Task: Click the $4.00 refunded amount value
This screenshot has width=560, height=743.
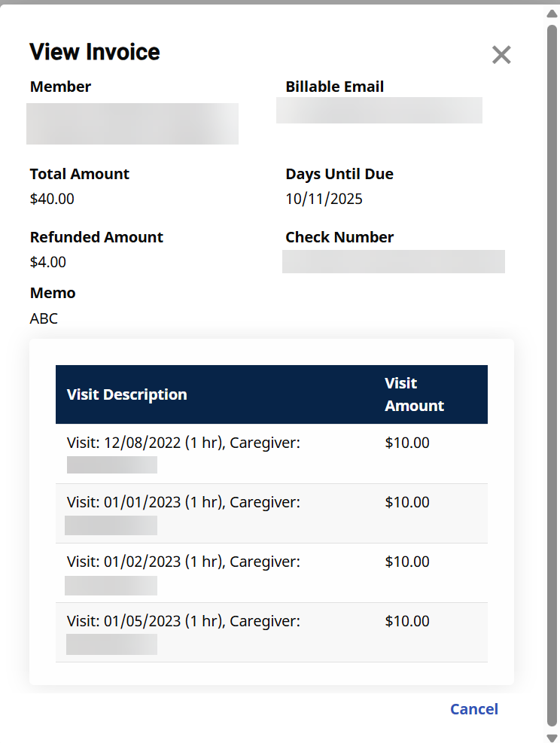Action: point(48,263)
